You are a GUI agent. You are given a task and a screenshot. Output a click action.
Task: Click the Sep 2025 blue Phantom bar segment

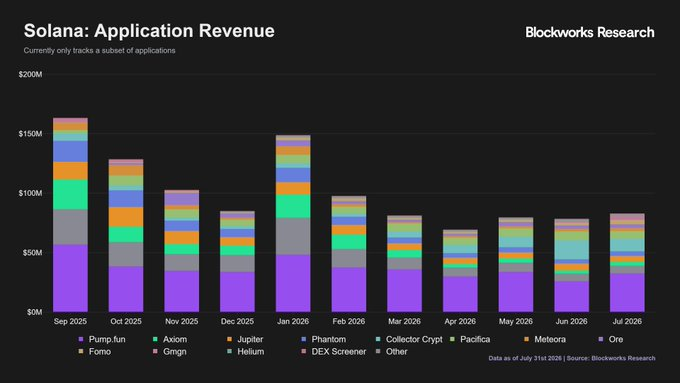pyautogui.click(x=70, y=151)
